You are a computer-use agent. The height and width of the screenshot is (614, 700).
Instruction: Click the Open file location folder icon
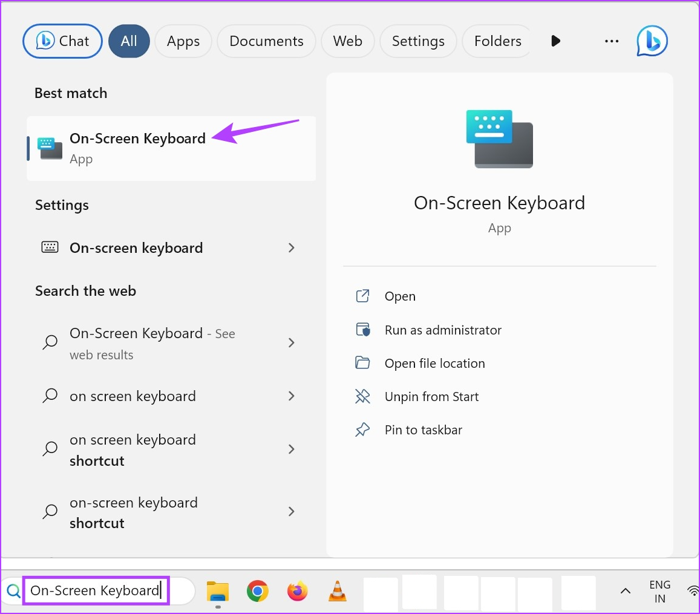(x=362, y=363)
